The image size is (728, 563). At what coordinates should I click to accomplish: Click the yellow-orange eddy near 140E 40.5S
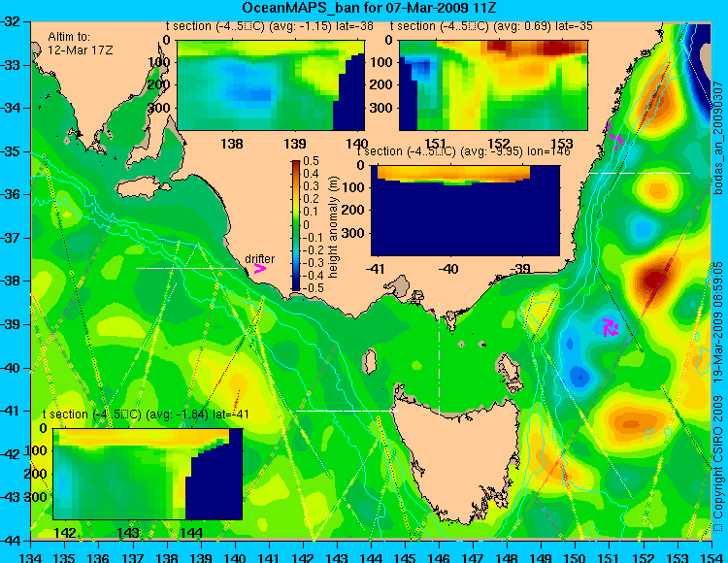pos(234,386)
